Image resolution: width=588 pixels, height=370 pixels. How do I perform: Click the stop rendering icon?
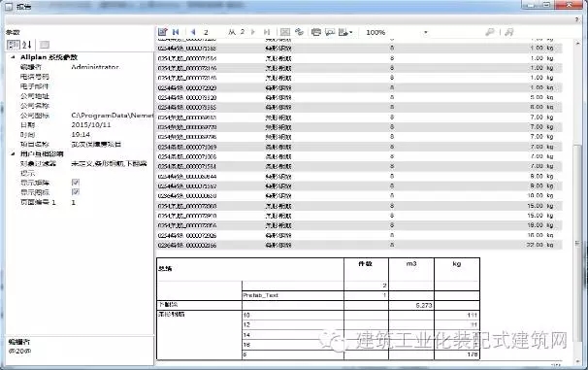tap(285, 32)
